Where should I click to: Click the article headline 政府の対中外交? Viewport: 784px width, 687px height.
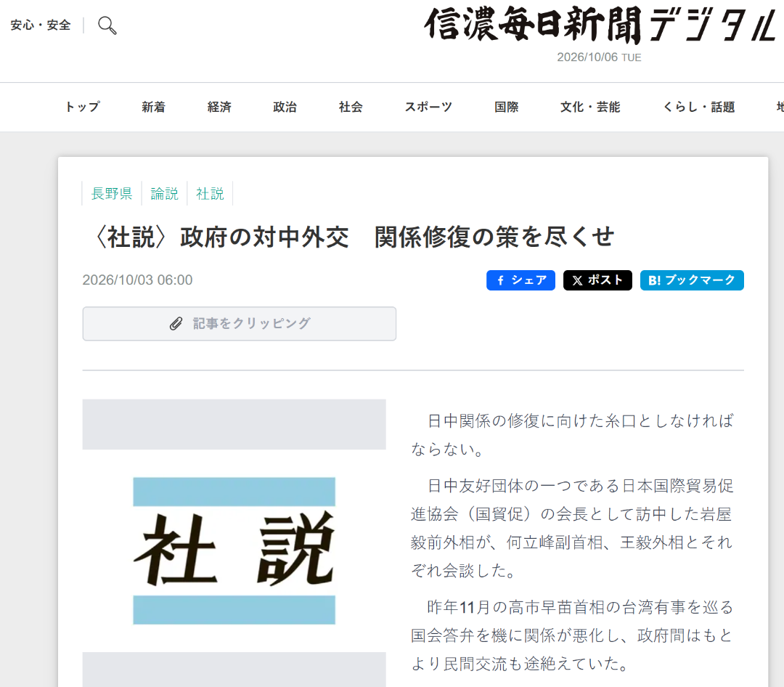(354, 237)
